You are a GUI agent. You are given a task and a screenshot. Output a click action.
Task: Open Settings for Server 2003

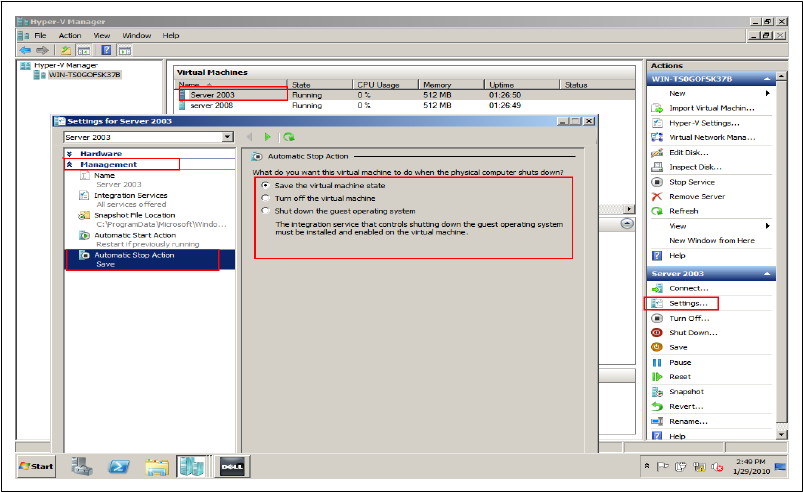687,303
